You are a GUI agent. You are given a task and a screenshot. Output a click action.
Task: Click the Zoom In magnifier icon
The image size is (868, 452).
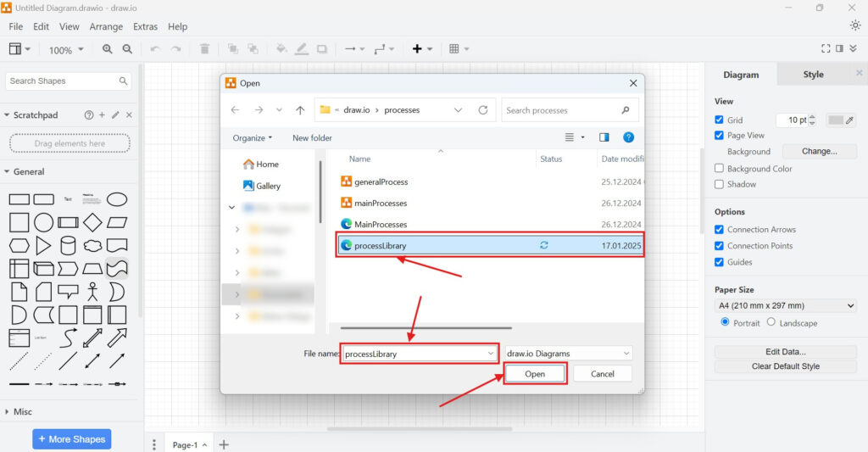point(108,49)
